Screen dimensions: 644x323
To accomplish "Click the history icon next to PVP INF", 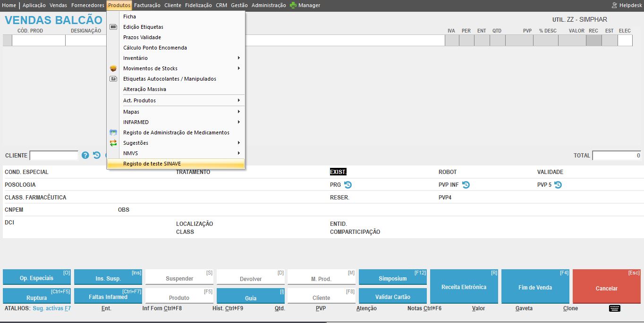I will 466,185.
